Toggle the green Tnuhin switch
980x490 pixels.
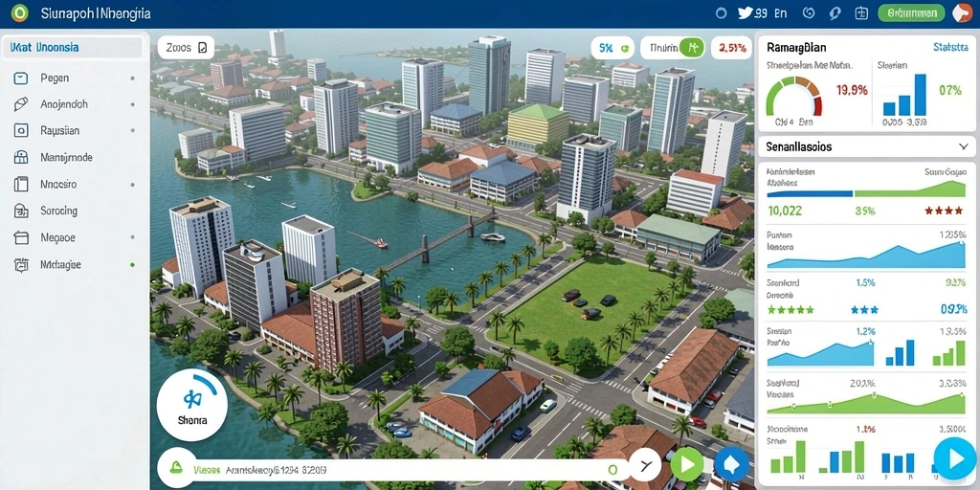[692, 47]
